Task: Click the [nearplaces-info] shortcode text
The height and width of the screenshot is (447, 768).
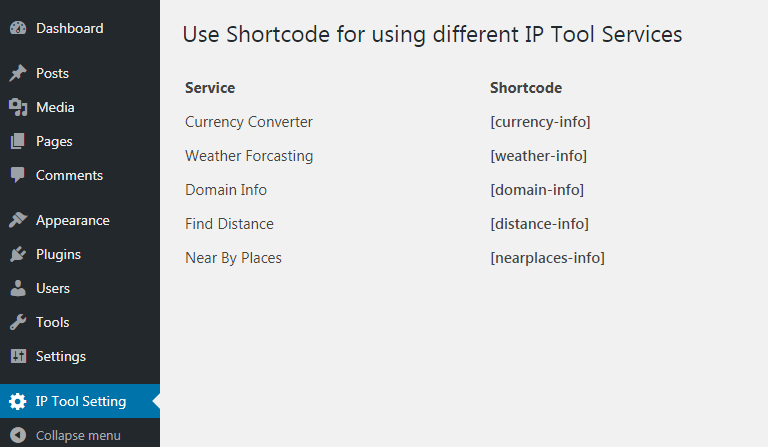Action: tap(548, 258)
